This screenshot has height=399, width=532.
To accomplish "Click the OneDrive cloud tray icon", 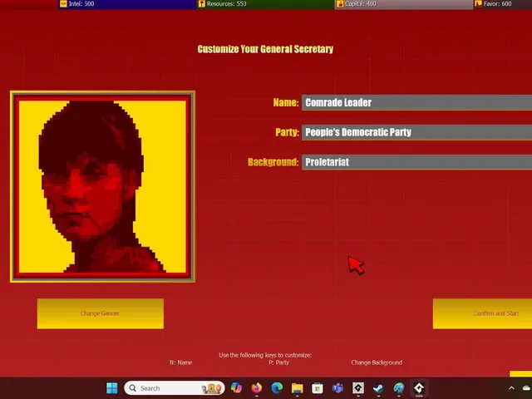I will pos(527,388).
